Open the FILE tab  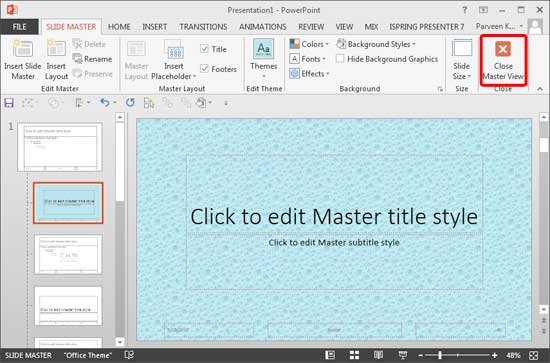point(19,27)
